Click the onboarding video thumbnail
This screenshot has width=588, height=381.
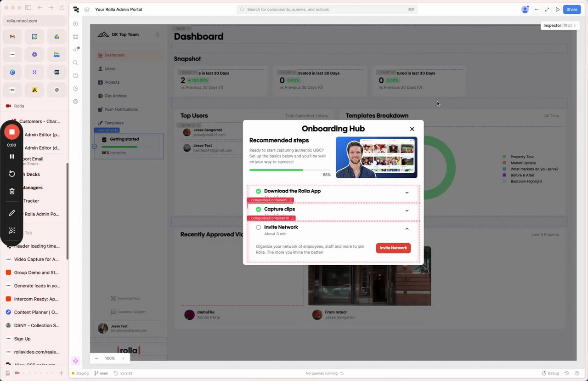point(377,157)
